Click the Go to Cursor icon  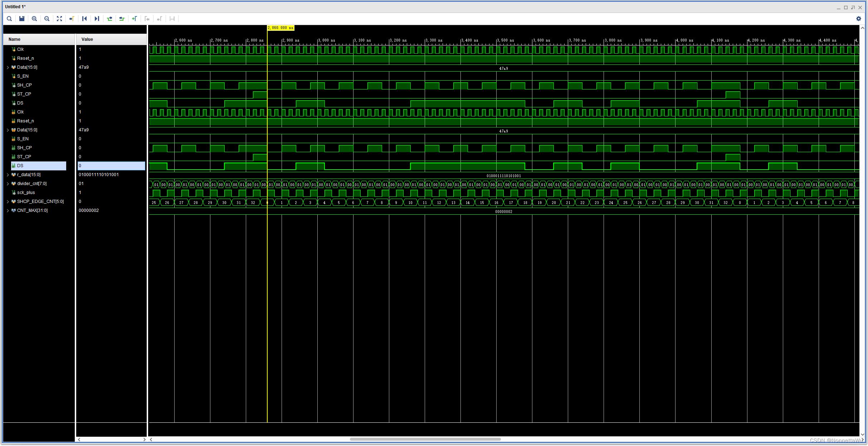pos(72,19)
